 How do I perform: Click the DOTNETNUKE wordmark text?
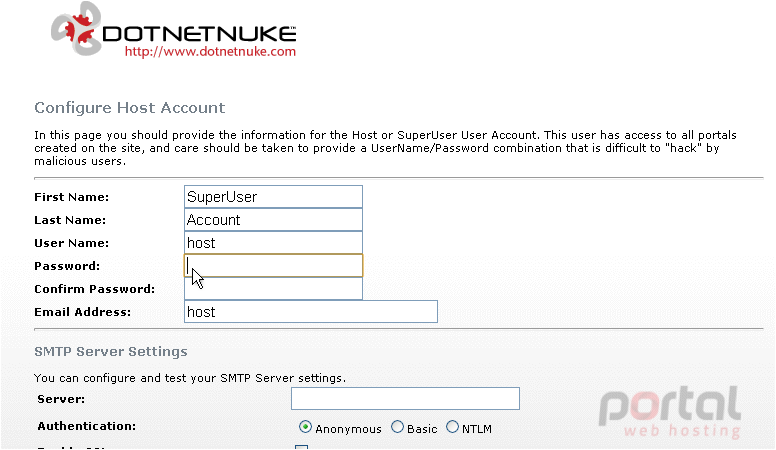pos(199,34)
